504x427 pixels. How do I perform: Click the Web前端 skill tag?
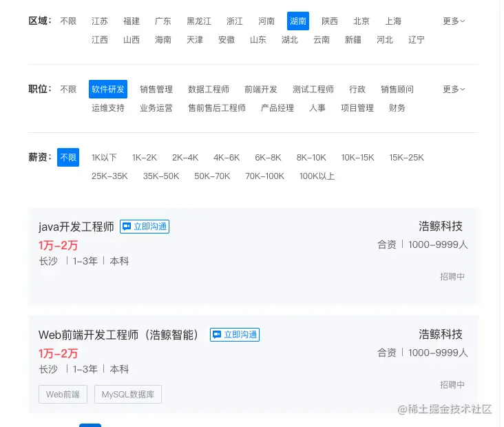pyautogui.click(x=63, y=394)
